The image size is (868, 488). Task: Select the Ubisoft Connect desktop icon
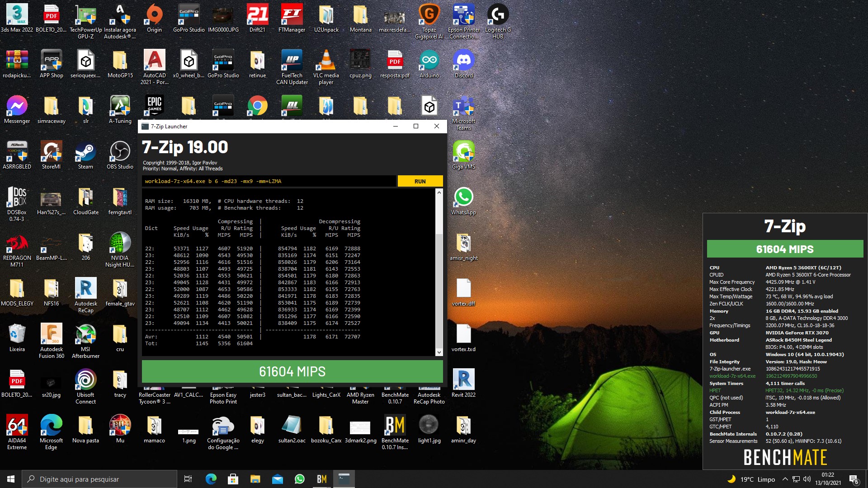pos(85,387)
